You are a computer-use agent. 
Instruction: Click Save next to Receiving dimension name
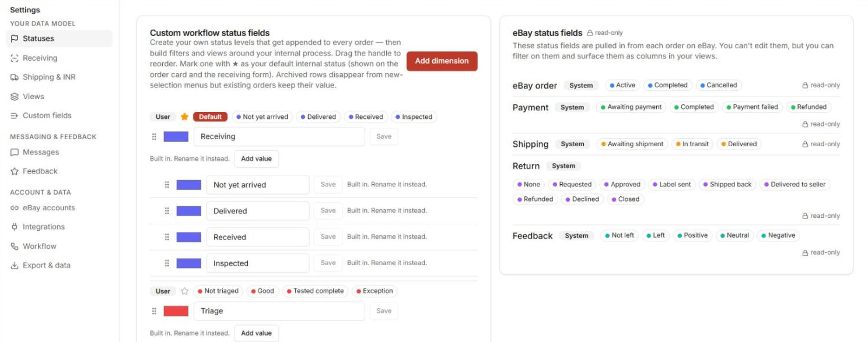[384, 136]
